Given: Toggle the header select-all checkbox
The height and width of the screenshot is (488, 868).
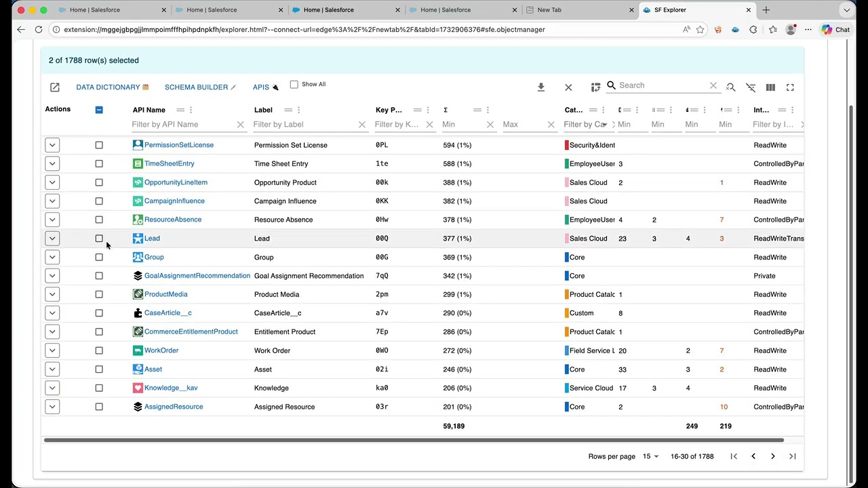Looking at the screenshot, I should (99, 110).
